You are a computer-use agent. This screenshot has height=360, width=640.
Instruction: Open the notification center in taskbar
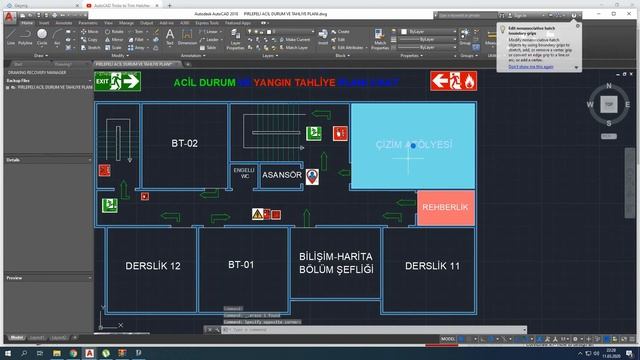click(630, 353)
